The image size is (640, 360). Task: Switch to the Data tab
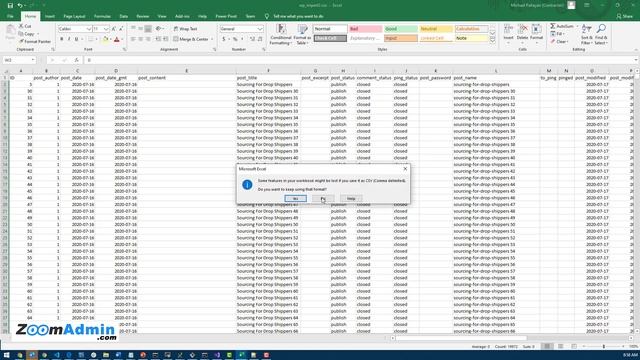124,16
